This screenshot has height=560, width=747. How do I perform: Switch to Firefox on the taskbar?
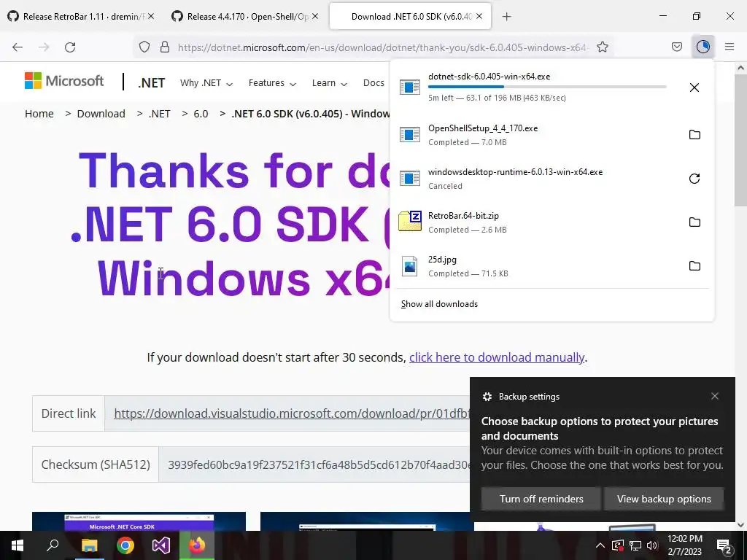click(x=197, y=545)
